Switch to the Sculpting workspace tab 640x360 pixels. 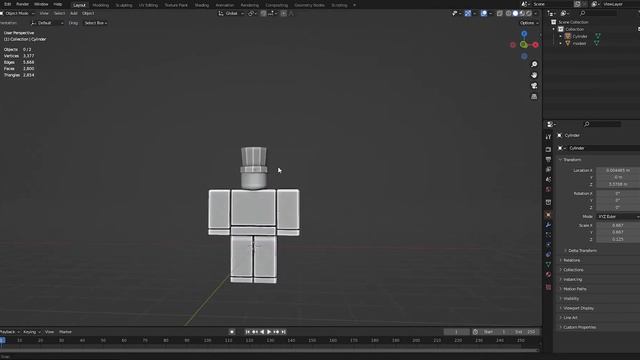[x=124, y=5]
